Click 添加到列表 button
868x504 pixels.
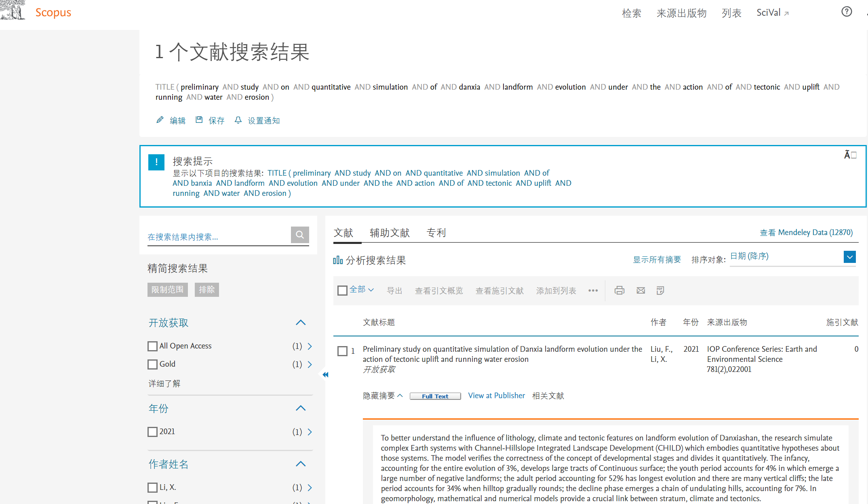pyautogui.click(x=556, y=291)
